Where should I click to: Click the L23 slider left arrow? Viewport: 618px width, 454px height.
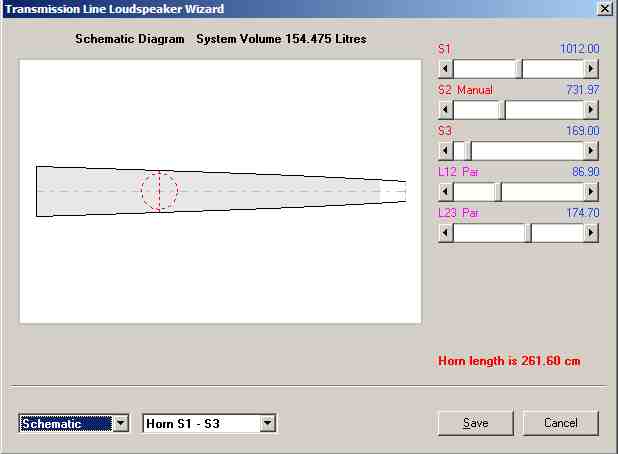click(x=446, y=233)
